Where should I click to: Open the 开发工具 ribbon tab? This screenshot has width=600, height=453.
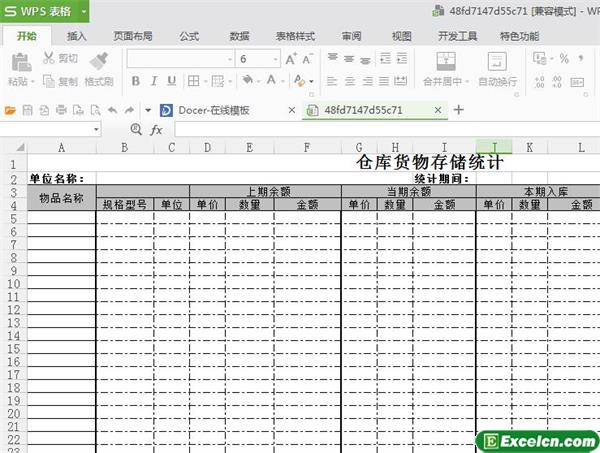(x=457, y=36)
